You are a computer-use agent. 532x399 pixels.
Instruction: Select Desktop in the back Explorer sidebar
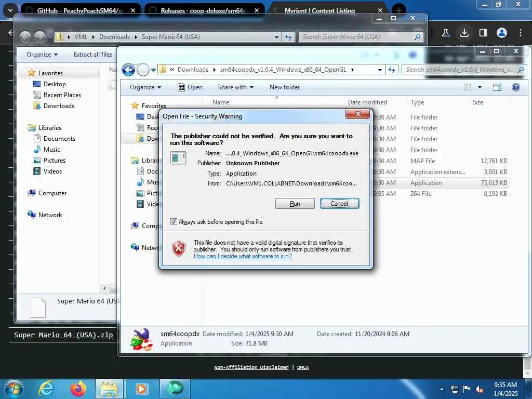[x=55, y=84]
